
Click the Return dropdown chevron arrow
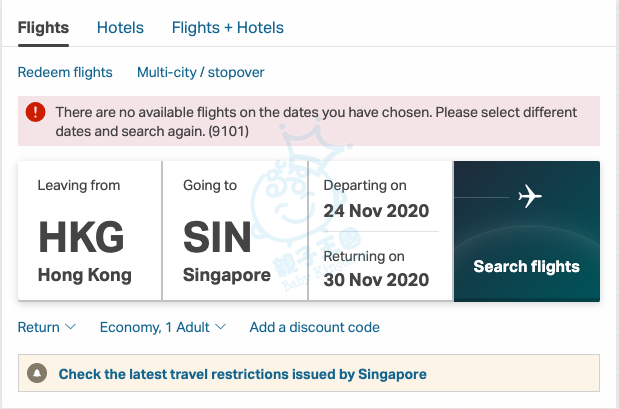[x=71, y=327]
